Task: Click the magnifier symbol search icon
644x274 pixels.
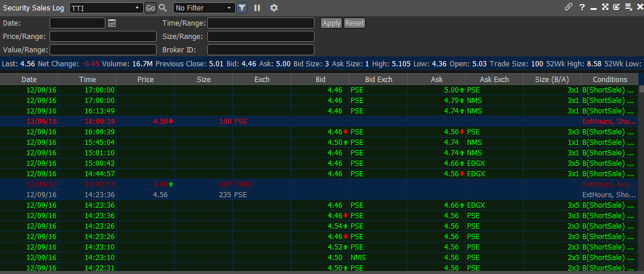Action: 163,8
